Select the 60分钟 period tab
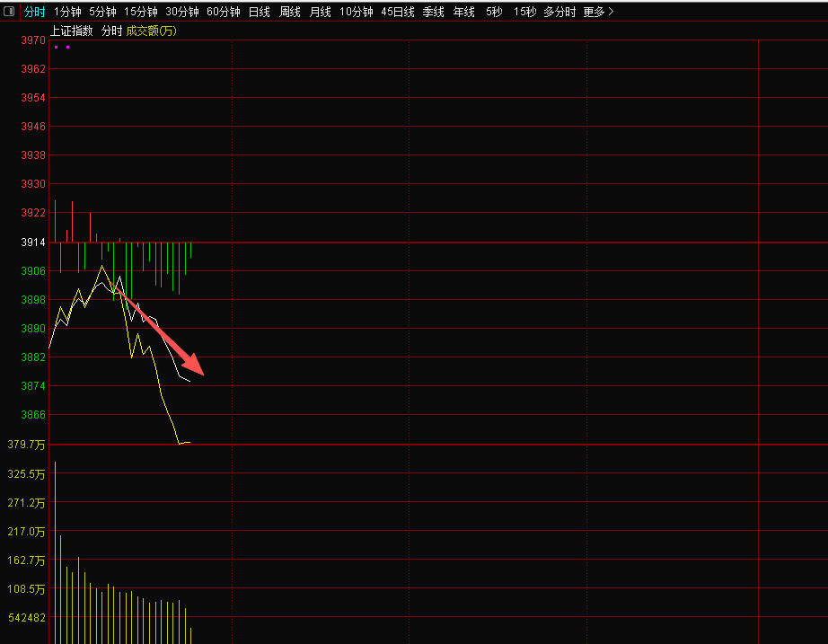The height and width of the screenshot is (644, 828). tap(223, 12)
